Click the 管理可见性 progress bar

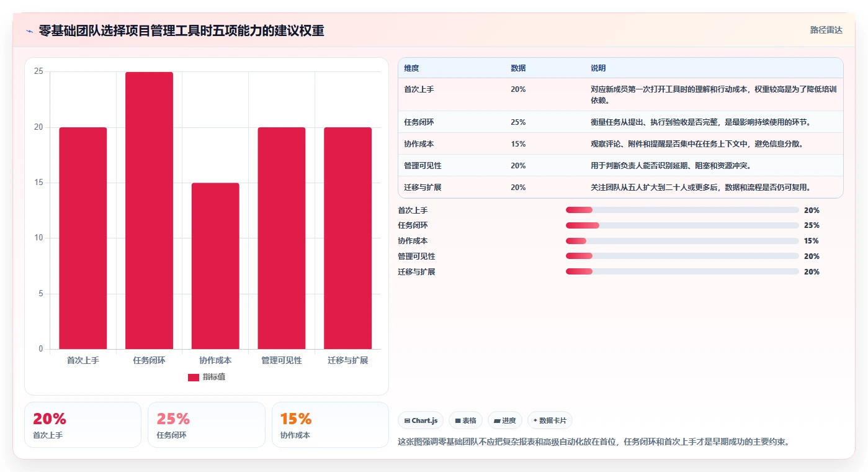coord(682,256)
